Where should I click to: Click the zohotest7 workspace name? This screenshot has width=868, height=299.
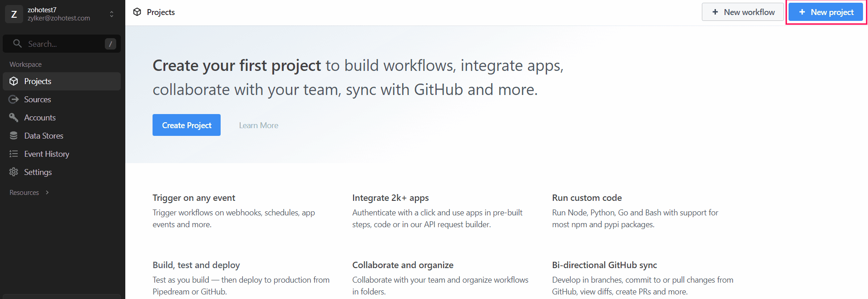(x=42, y=10)
